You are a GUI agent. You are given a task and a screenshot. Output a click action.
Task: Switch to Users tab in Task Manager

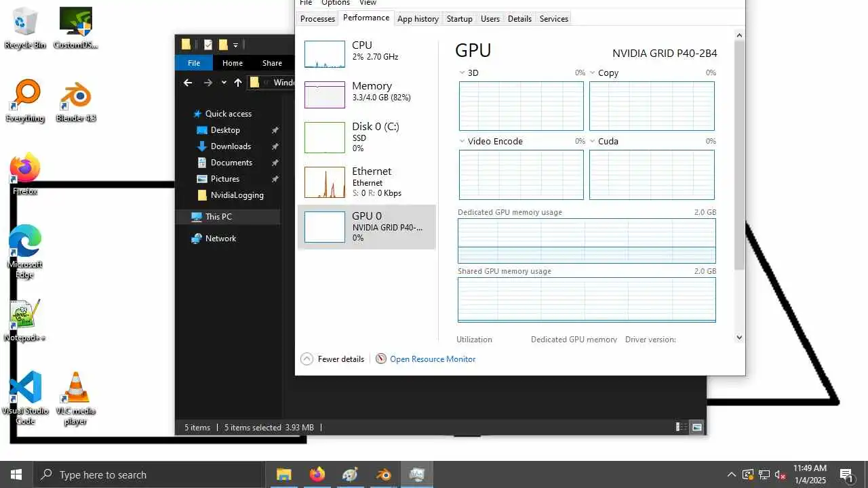[x=490, y=19]
